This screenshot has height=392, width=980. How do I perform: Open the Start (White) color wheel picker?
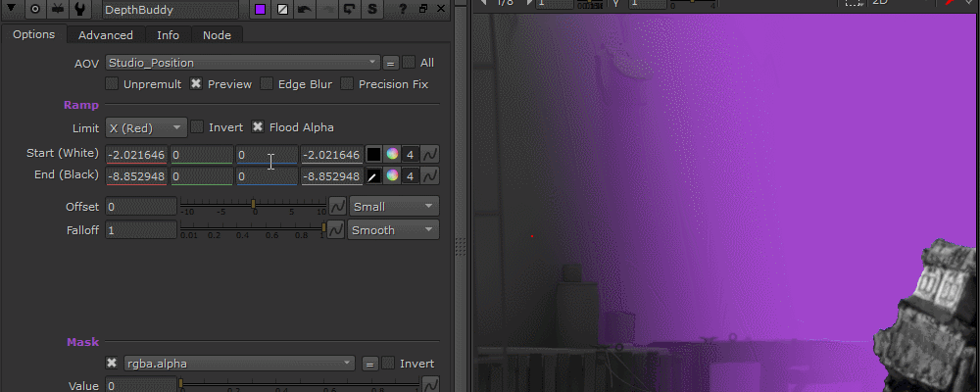393,155
